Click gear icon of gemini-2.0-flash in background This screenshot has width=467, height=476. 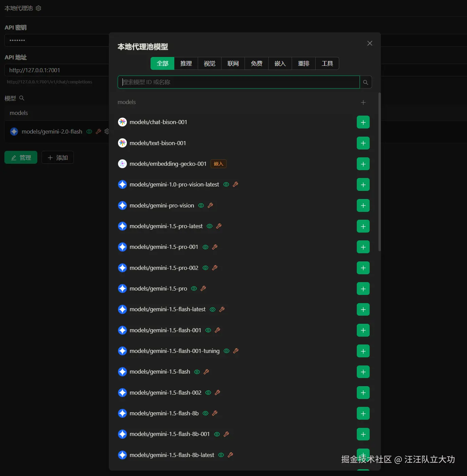(x=107, y=132)
